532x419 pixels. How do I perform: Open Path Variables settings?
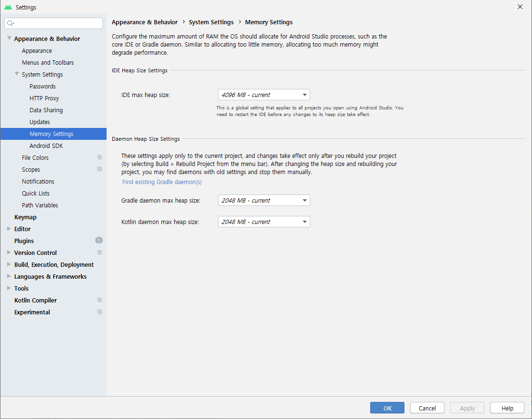point(40,205)
